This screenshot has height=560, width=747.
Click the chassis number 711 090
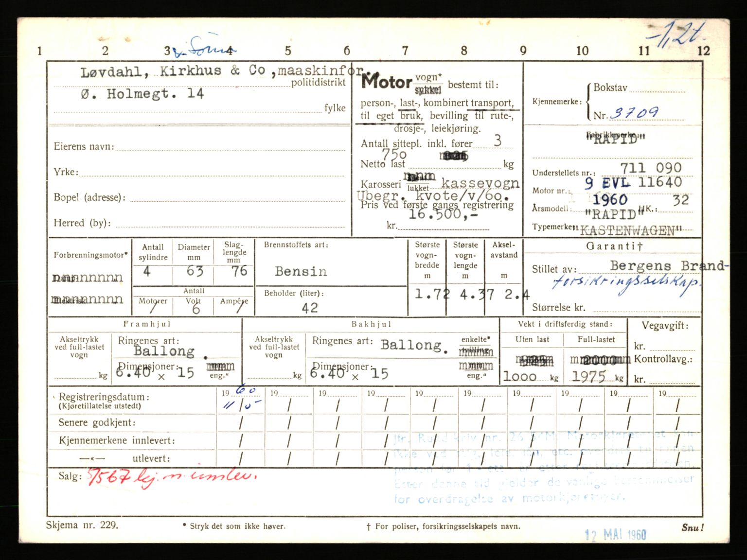(x=650, y=168)
